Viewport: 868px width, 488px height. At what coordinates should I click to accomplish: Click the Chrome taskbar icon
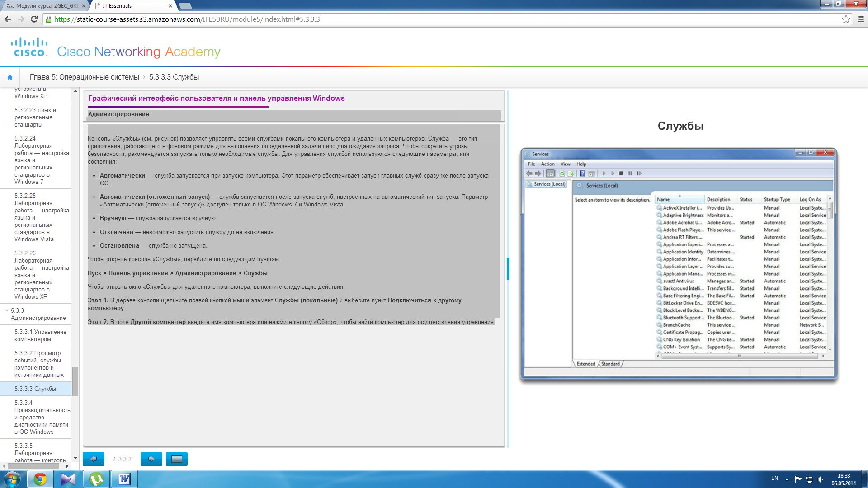tap(40, 479)
